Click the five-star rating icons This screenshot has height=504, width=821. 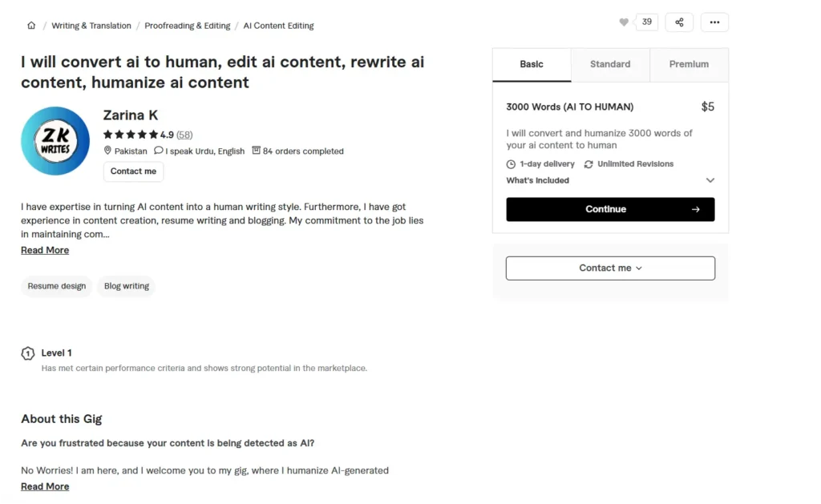coord(131,135)
